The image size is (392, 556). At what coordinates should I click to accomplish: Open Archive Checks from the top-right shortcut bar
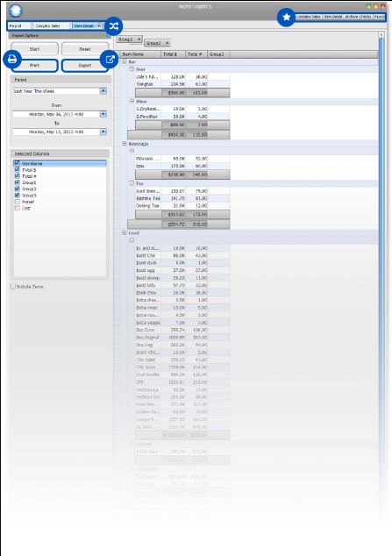point(358,17)
